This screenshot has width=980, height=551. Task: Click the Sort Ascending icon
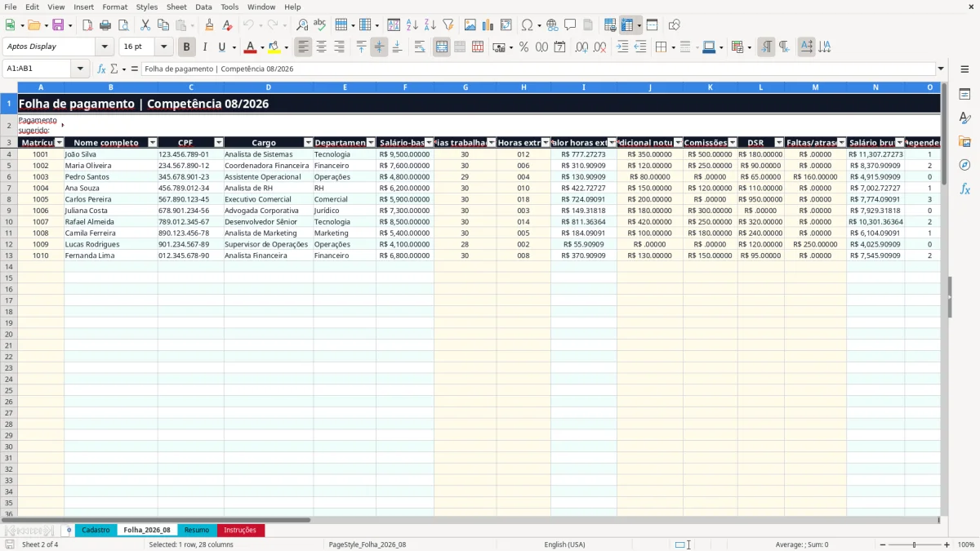412,25
